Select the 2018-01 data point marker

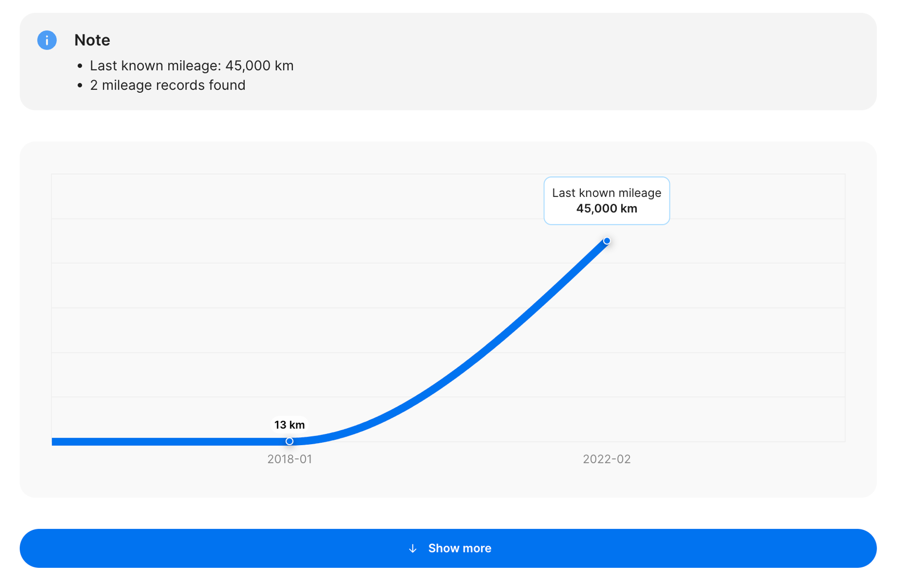pos(289,441)
